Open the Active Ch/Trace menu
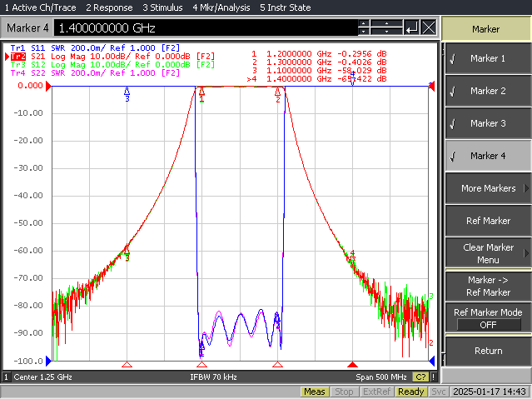The width and height of the screenshot is (532, 399). [x=40, y=7]
